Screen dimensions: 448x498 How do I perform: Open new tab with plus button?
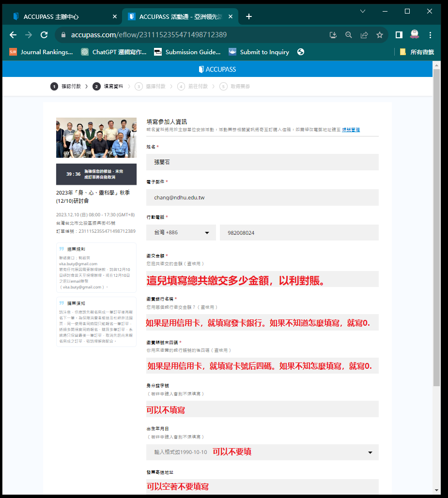(249, 16)
